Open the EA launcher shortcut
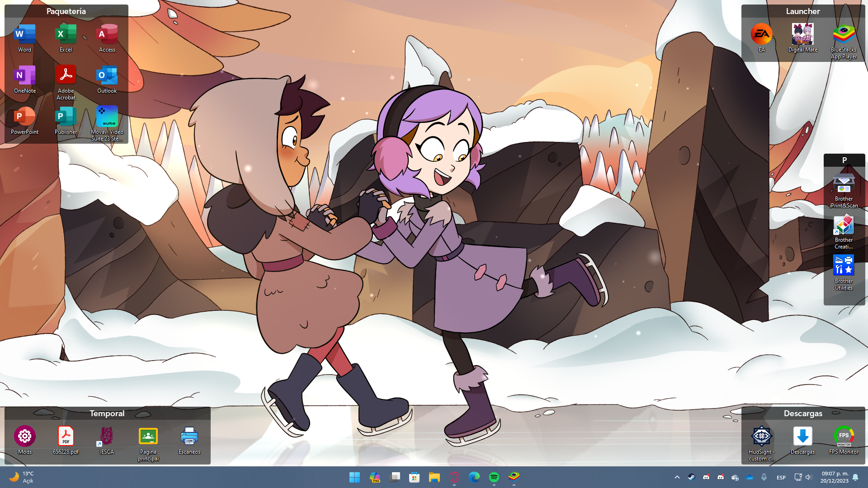Viewport: 868px width, 488px height. 762,35
